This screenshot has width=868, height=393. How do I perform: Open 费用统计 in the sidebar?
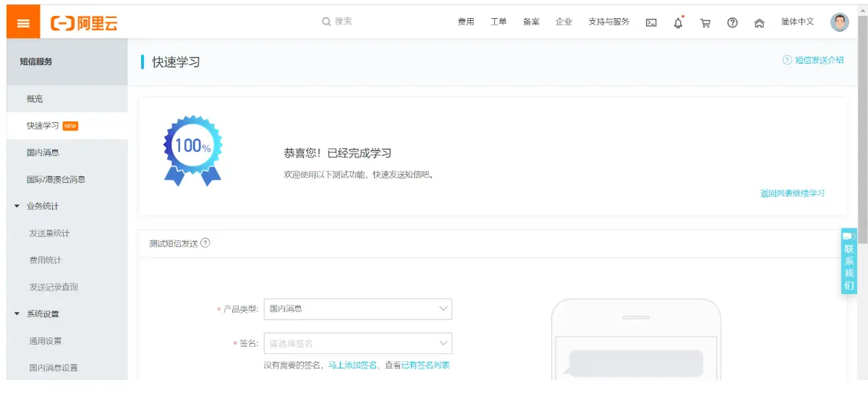(x=67, y=260)
